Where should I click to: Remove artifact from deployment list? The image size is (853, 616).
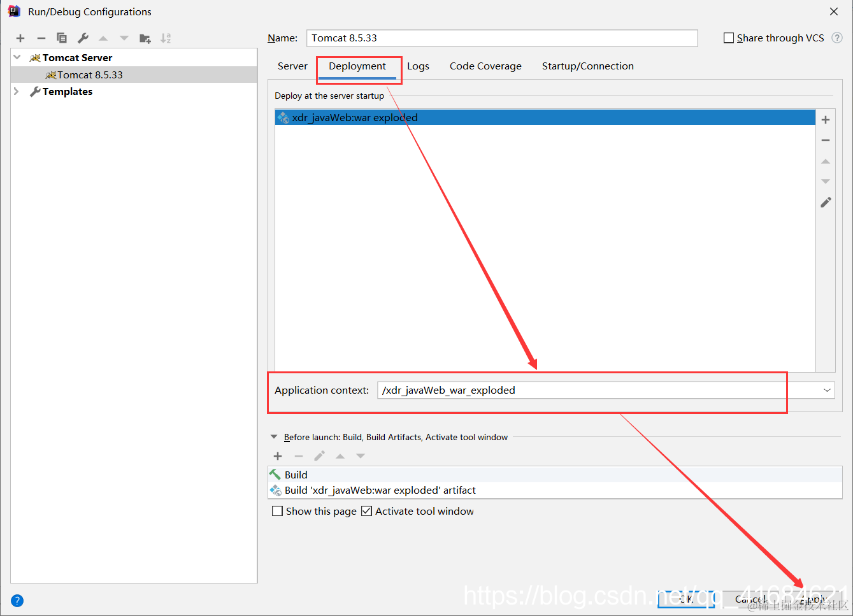[x=826, y=140]
